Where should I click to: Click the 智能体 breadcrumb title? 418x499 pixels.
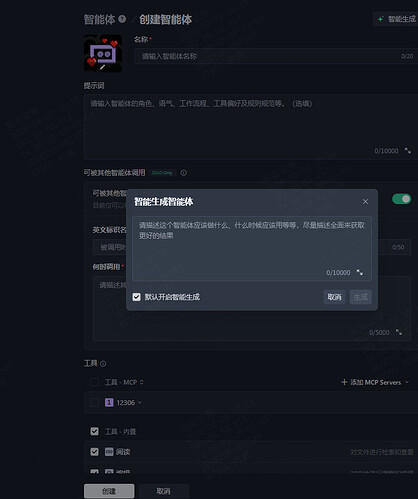(99, 19)
